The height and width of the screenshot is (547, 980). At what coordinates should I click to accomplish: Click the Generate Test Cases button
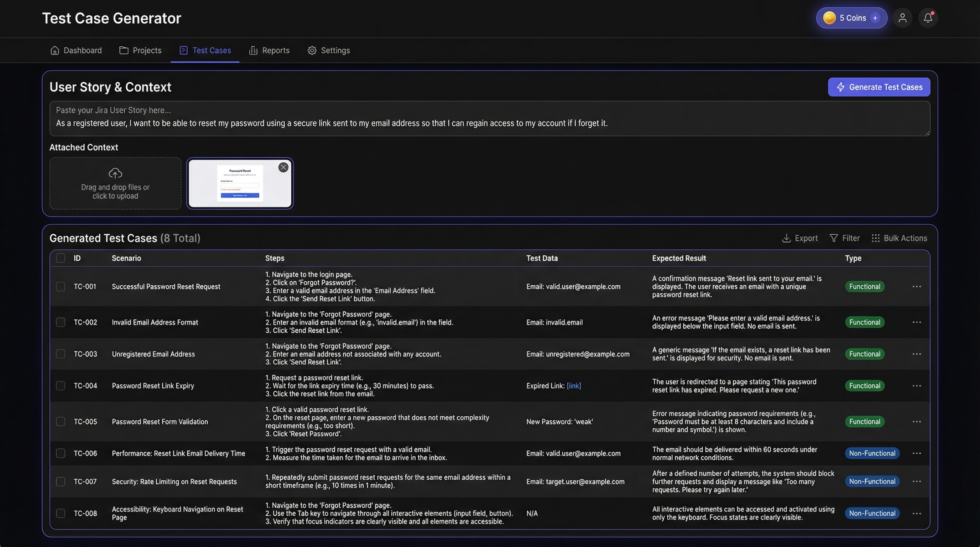point(879,87)
